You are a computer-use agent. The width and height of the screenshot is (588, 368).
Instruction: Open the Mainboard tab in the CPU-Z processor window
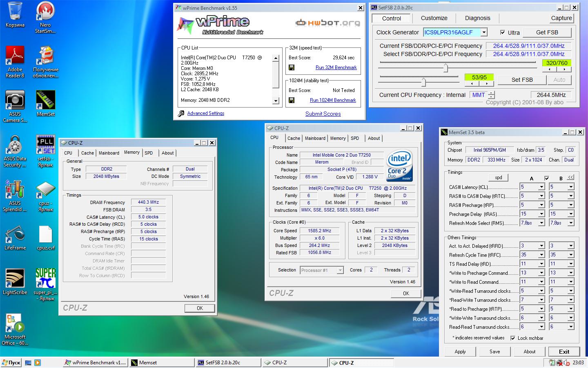point(315,138)
